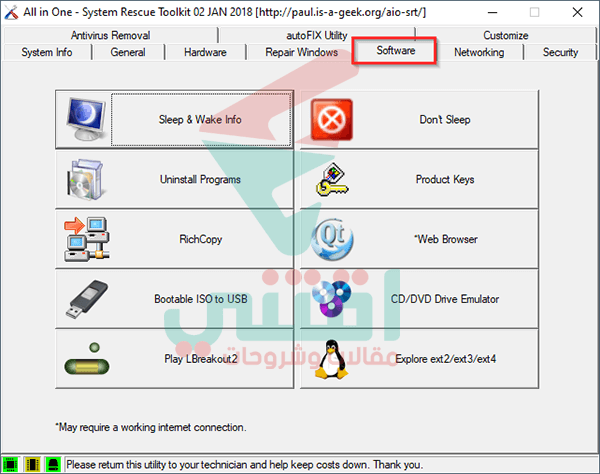Image resolution: width=600 pixels, height=474 pixels.
Task: Click the internet connection footnote text
Action: 151,427
